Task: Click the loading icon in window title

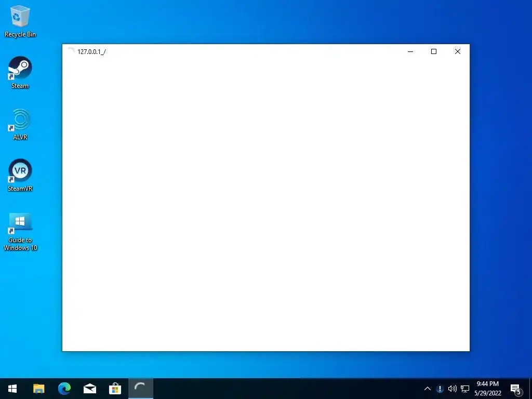Action: pyautogui.click(x=71, y=51)
